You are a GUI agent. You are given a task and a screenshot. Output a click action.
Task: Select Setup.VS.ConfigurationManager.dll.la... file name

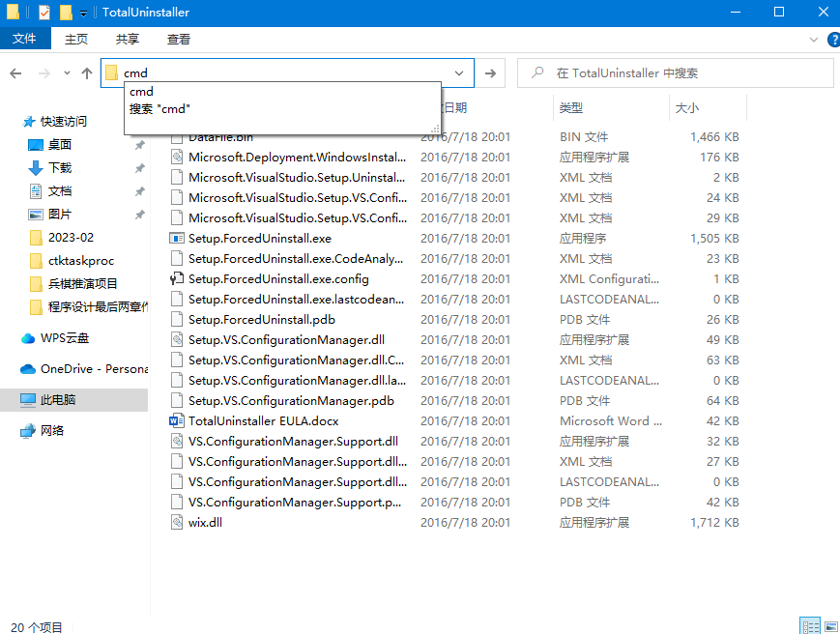(x=298, y=380)
